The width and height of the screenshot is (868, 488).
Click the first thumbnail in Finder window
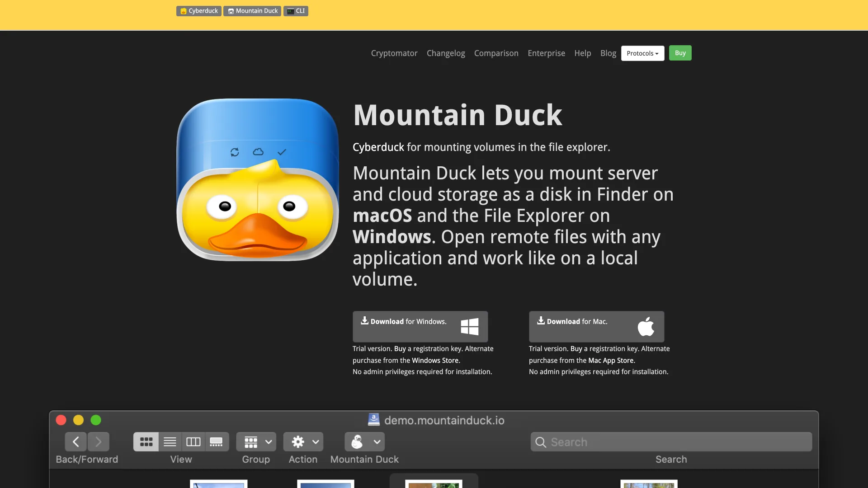pos(219,484)
